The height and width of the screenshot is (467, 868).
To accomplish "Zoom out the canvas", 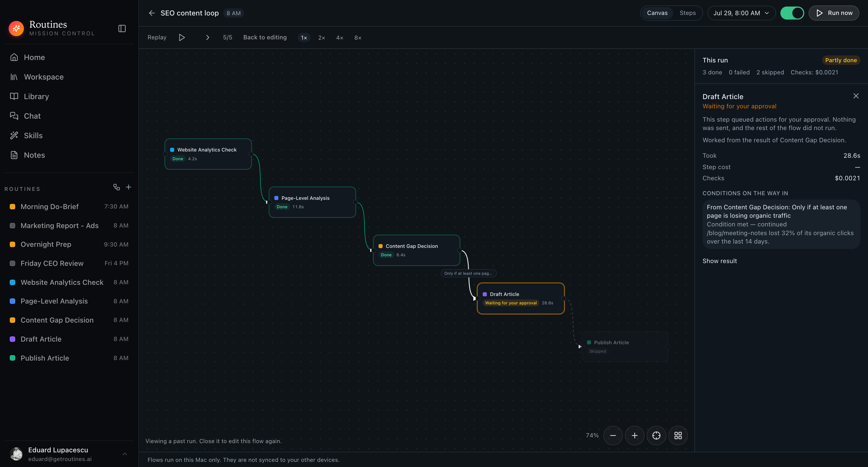I will (613, 436).
